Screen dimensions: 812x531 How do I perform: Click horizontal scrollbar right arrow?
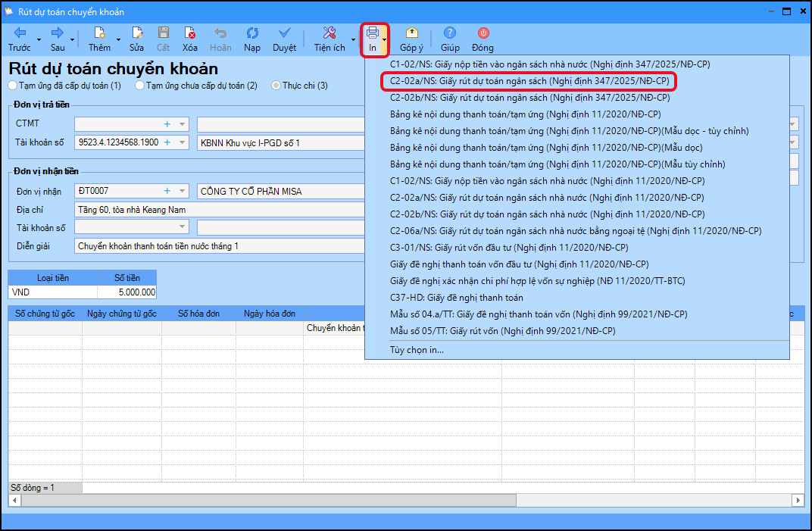pos(798,501)
